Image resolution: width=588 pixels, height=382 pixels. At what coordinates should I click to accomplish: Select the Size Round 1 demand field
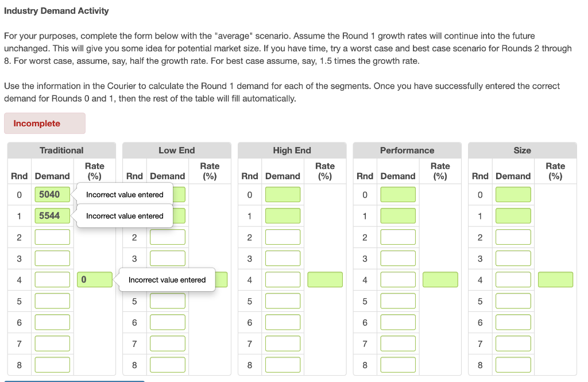[x=513, y=216]
